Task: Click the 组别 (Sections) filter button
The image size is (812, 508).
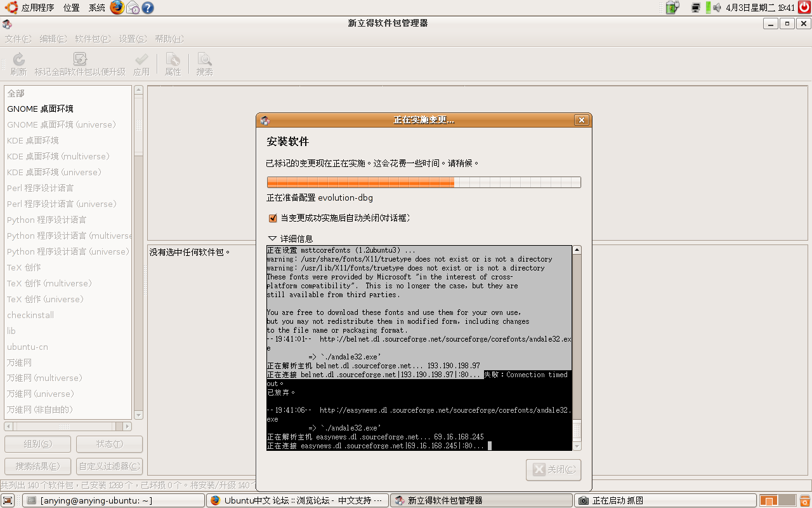Action: (37, 444)
